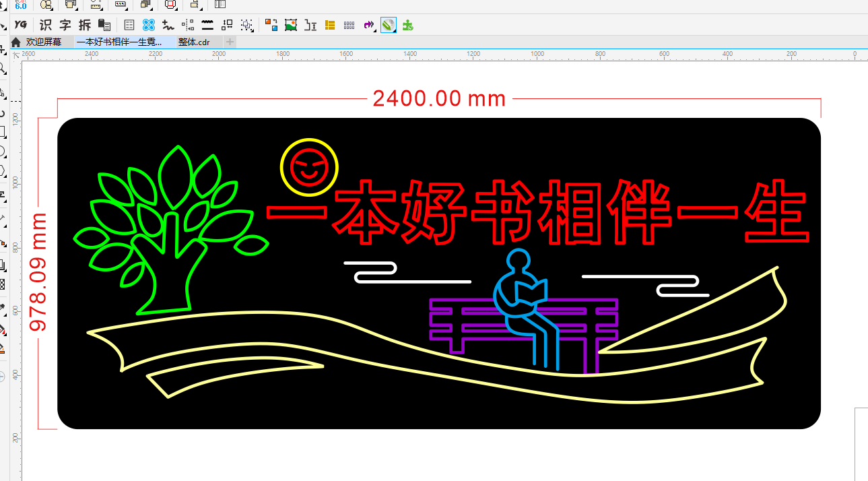Open the purple arrow icon flyout
868x481 pixels.
pos(368,25)
